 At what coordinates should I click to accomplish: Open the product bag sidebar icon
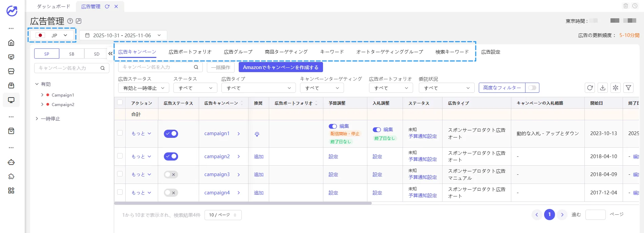[x=11, y=85]
